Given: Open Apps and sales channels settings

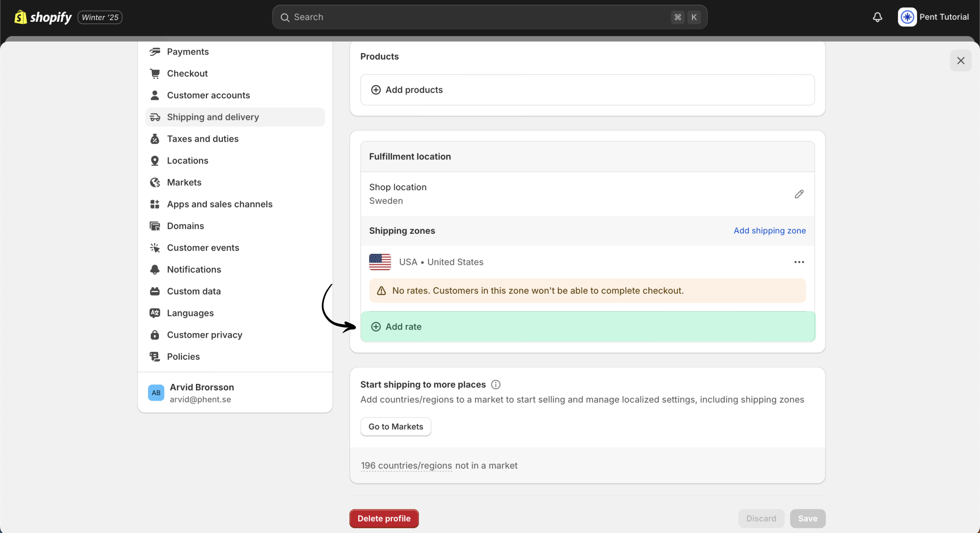Looking at the screenshot, I should [235, 204].
